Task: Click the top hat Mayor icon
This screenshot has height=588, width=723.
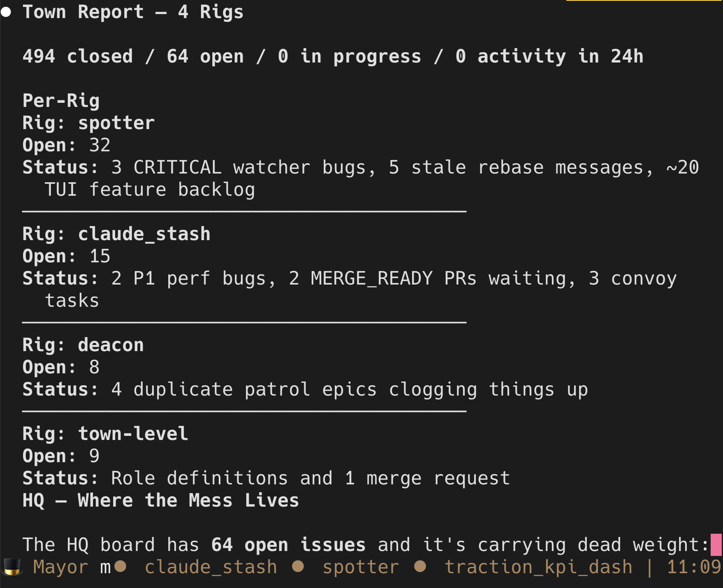Action: [12, 567]
